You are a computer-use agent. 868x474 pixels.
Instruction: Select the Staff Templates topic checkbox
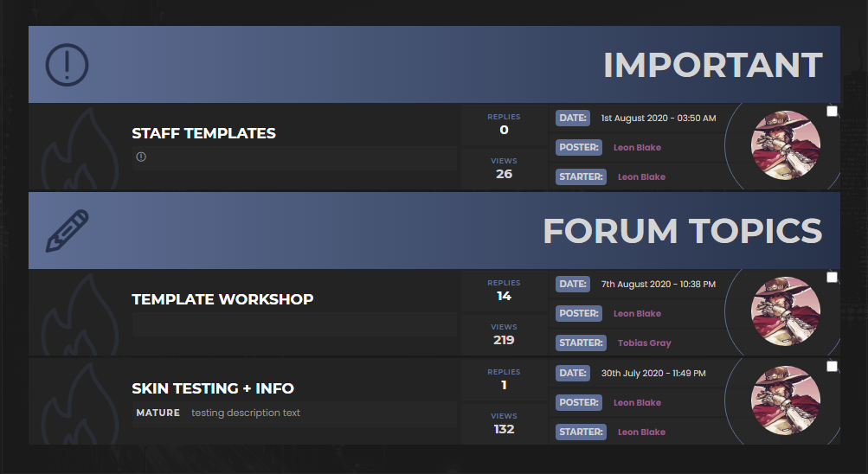coord(832,112)
